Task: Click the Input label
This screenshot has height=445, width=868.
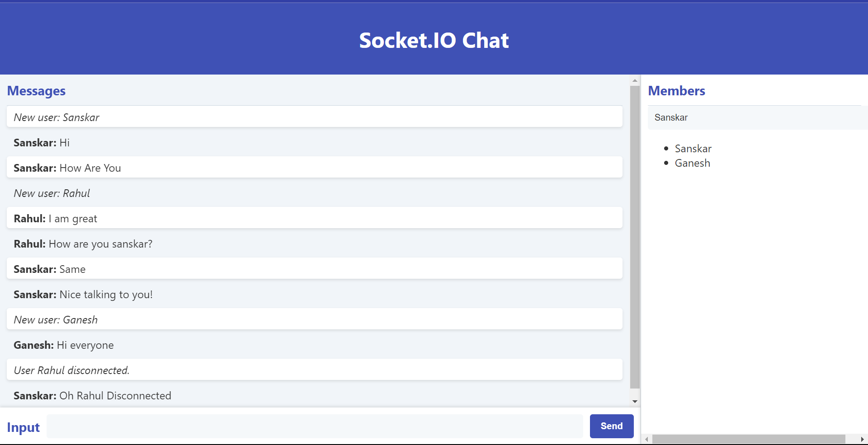Action: 23,427
